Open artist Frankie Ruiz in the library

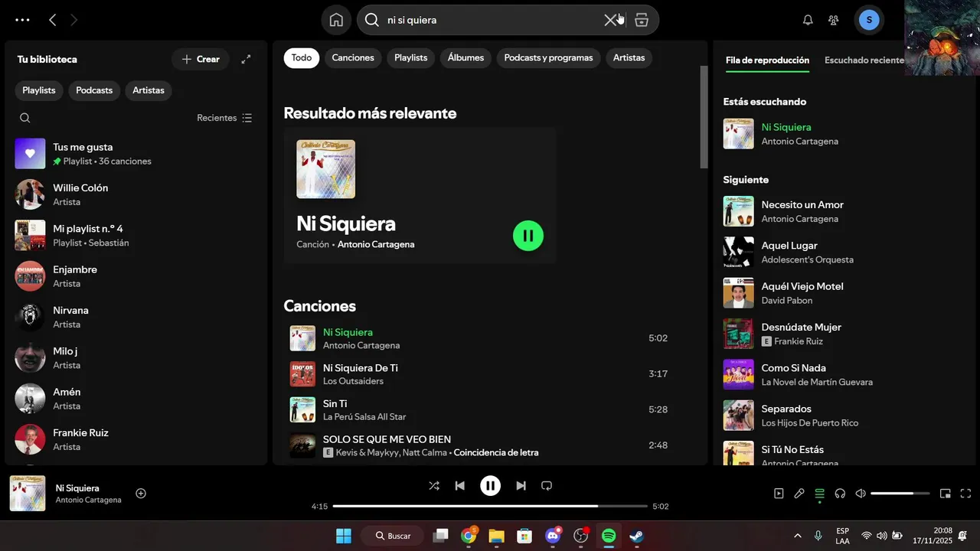click(x=135, y=439)
